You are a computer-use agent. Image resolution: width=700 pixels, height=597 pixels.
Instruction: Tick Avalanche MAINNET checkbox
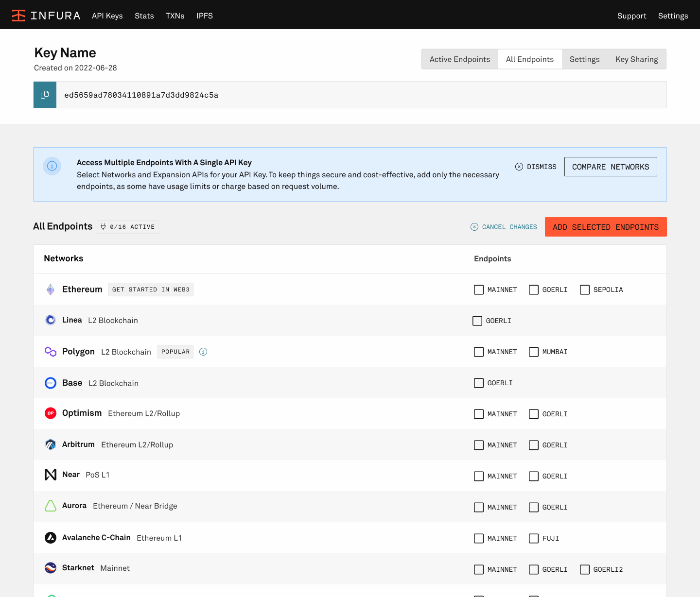tap(479, 538)
